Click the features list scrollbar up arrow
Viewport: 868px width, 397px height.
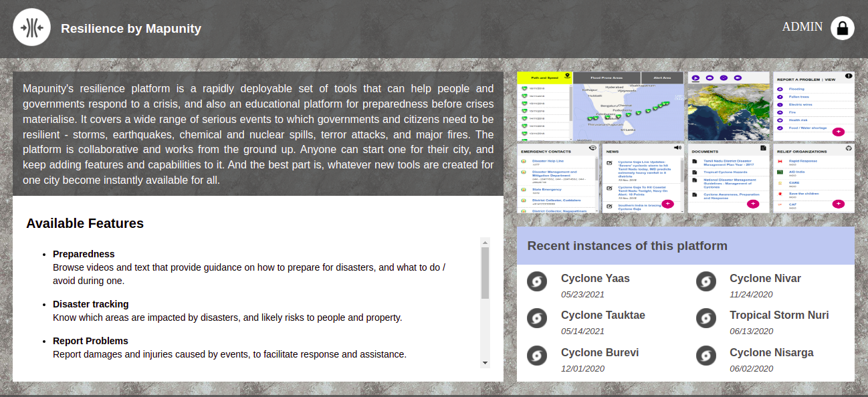click(x=485, y=242)
